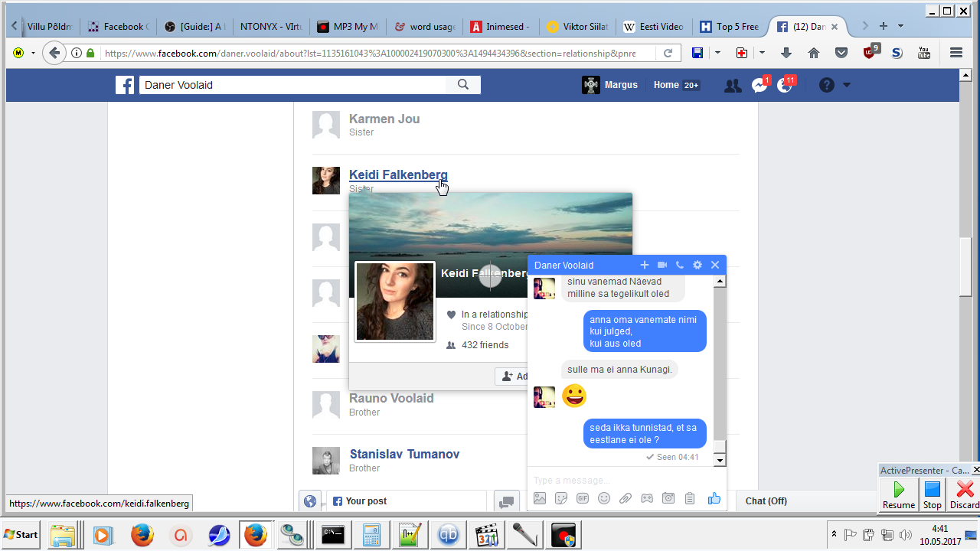Expand the red cross icon dropdown
980x551 pixels.
pos(762,53)
